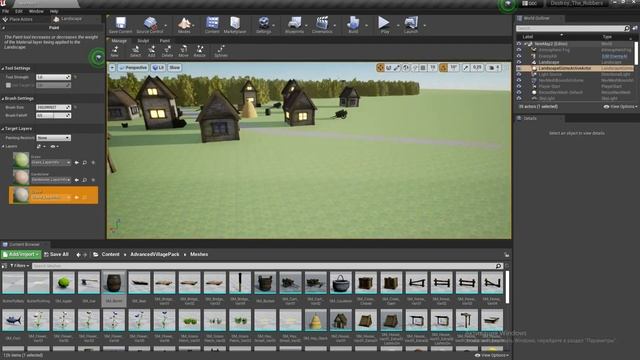Open Source Control from the toolbar
Image resolution: width=640 pixels, height=360 pixels.
(x=150, y=25)
